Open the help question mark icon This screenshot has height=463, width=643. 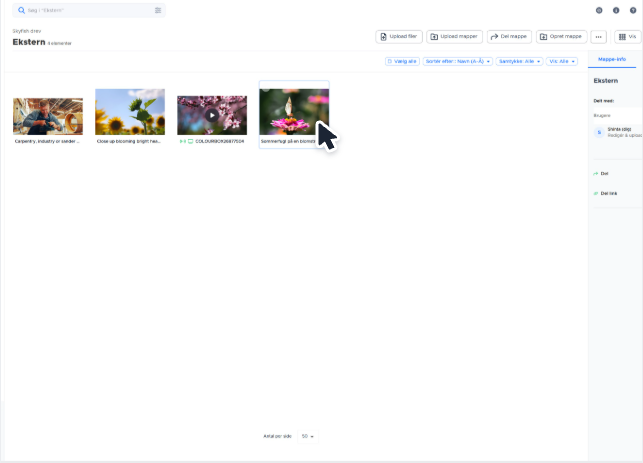click(x=633, y=10)
